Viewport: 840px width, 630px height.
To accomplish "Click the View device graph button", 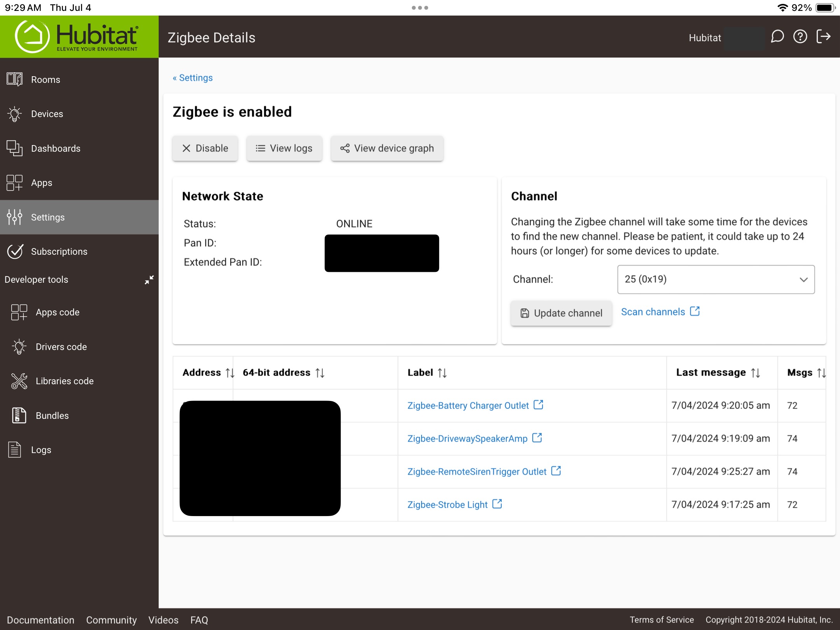I will coord(387,148).
